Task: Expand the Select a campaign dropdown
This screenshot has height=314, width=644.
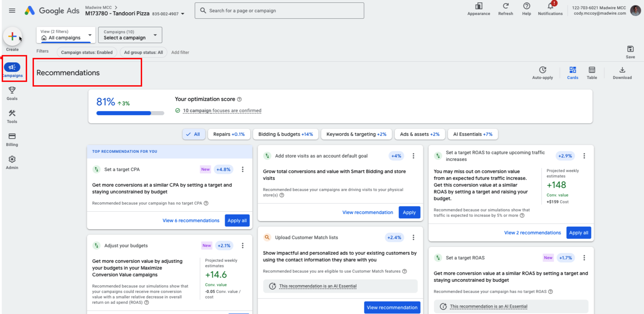Action: coord(130,35)
